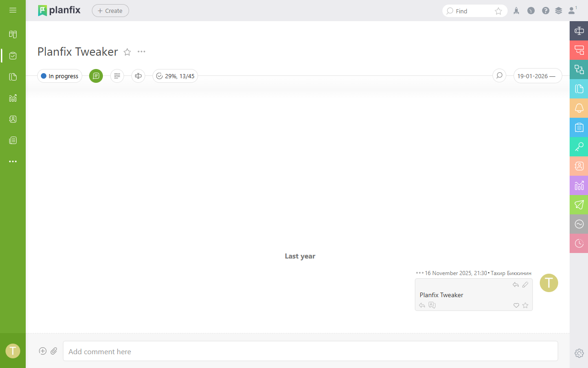Click author name Тахир Биккинин
Viewport: 588px width, 368px height.
pyautogui.click(x=511, y=273)
